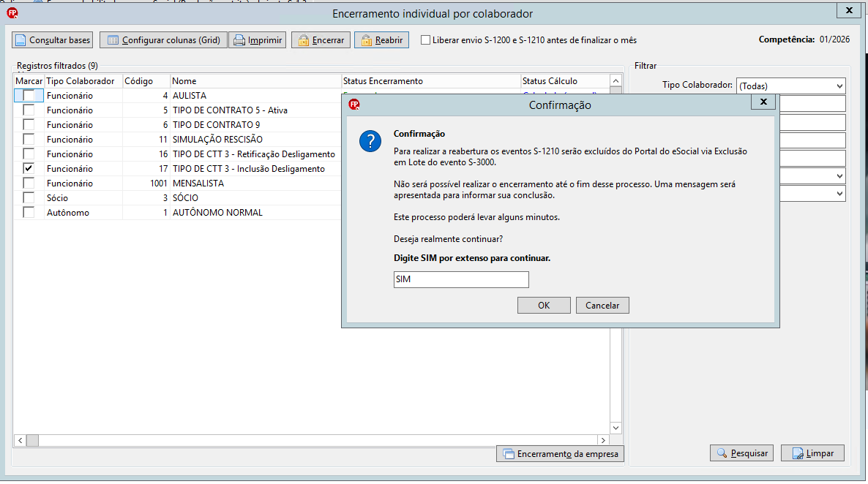Select the SIMULAÇÃO RESCISÃO name cell
The image size is (868, 484).
[255, 140]
